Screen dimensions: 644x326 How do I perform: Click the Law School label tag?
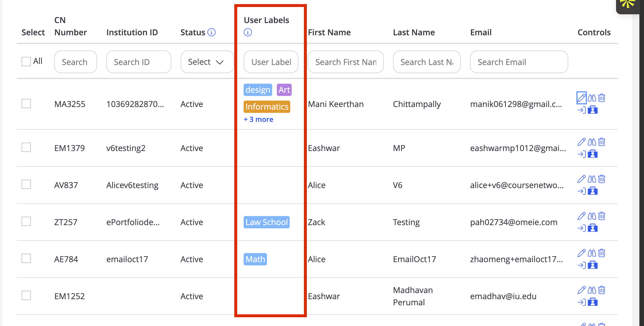pyautogui.click(x=267, y=222)
